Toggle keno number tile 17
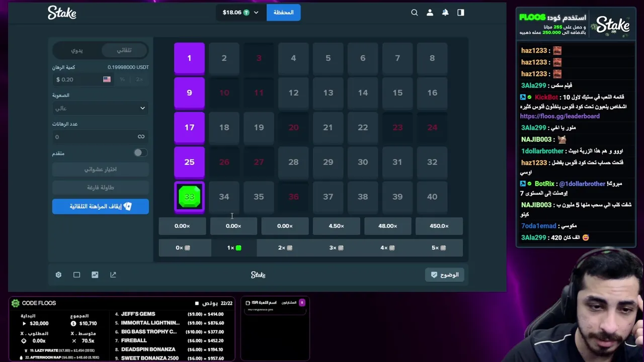 pos(189,128)
